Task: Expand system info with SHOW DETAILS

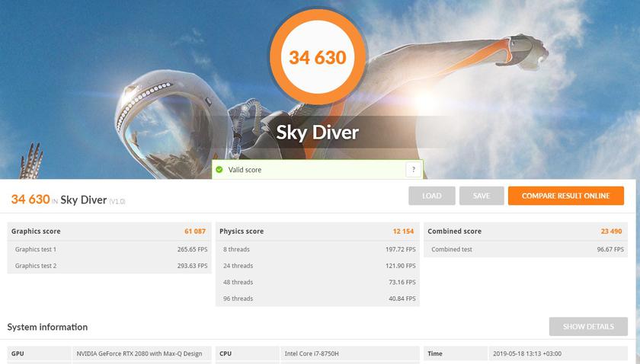Action: [x=588, y=327]
